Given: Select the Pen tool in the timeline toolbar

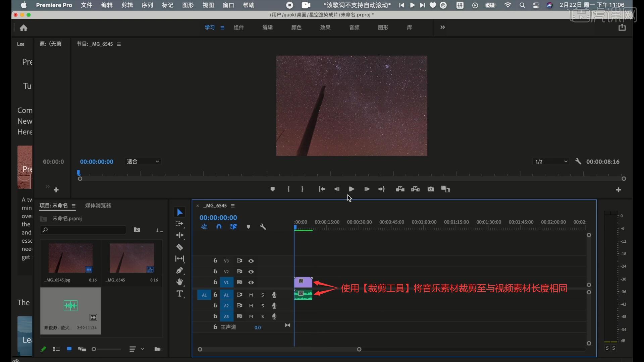Looking at the screenshot, I should tap(180, 270).
